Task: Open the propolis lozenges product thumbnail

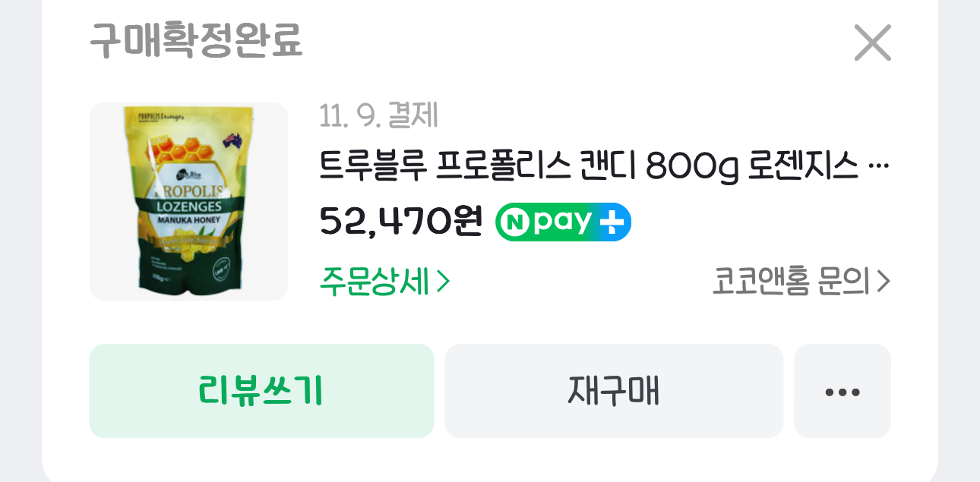Action: (188, 201)
